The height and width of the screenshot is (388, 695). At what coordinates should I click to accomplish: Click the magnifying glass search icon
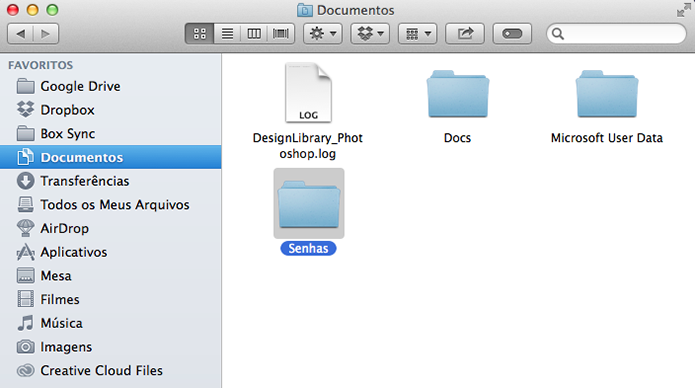pyautogui.click(x=558, y=34)
